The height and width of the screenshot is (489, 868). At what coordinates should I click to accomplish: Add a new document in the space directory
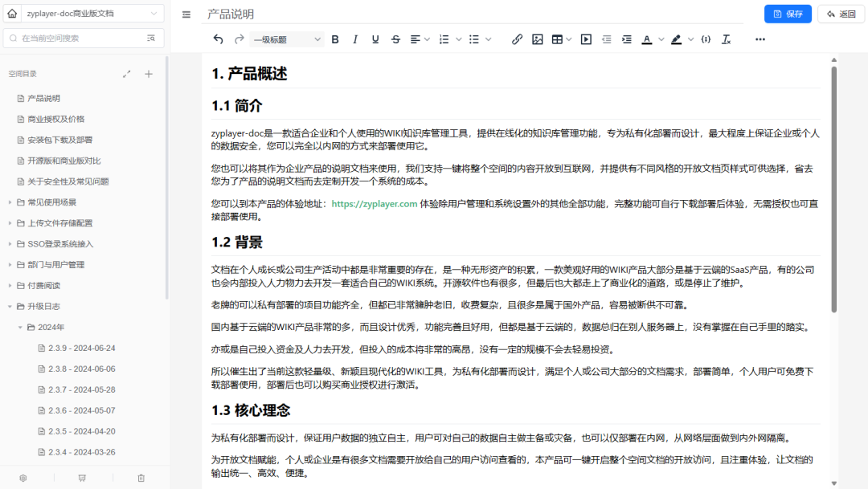point(149,74)
